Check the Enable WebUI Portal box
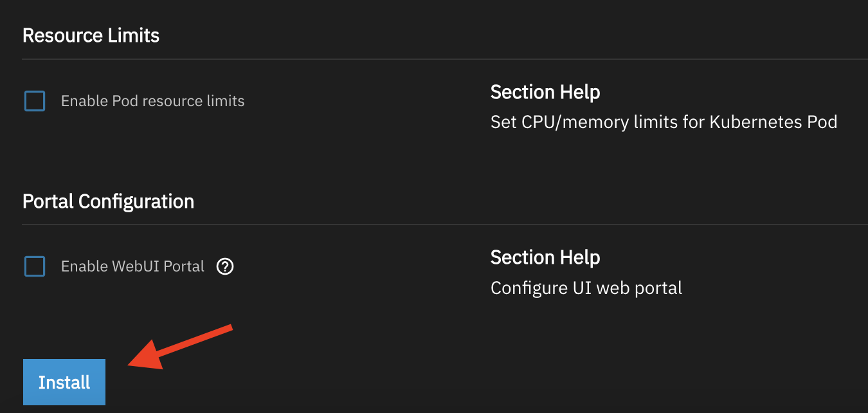The width and height of the screenshot is (868, 413). [35, 266]
